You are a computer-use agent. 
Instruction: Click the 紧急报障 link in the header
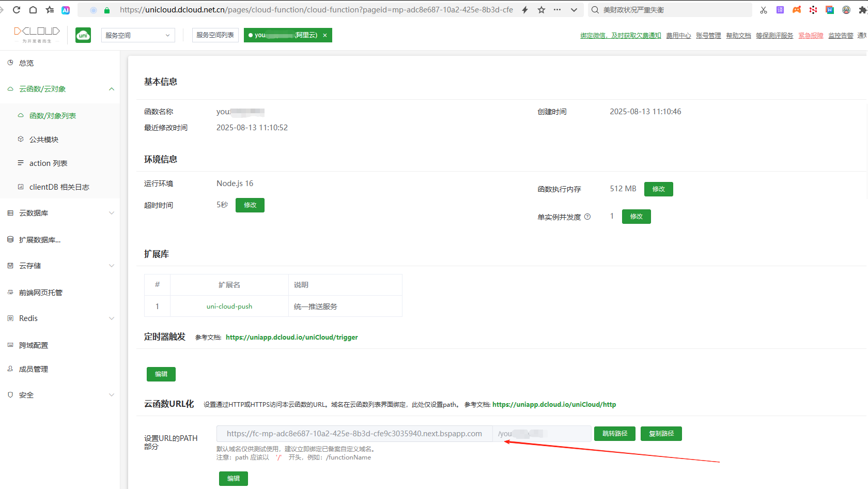coord(810,35)
